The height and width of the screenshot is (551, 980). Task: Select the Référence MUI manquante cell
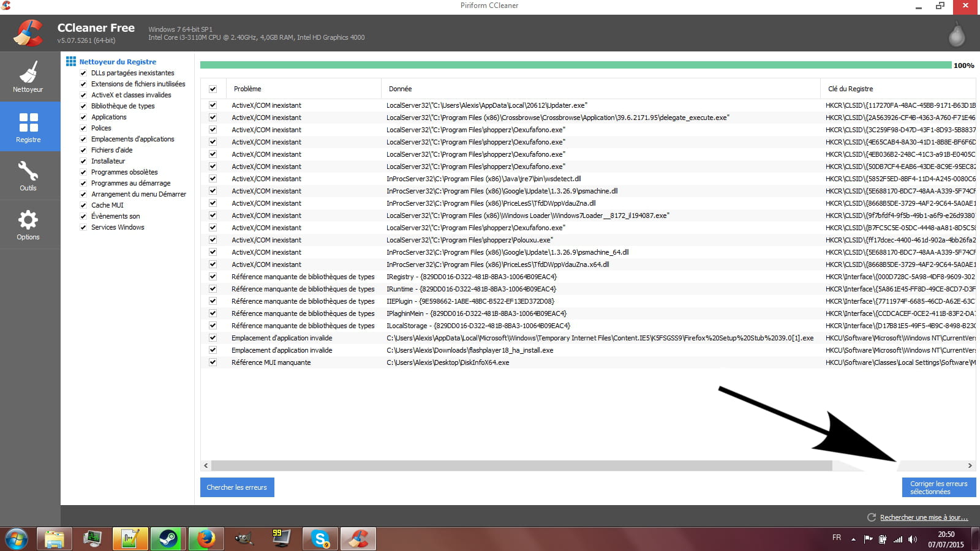tap(271, 362)
